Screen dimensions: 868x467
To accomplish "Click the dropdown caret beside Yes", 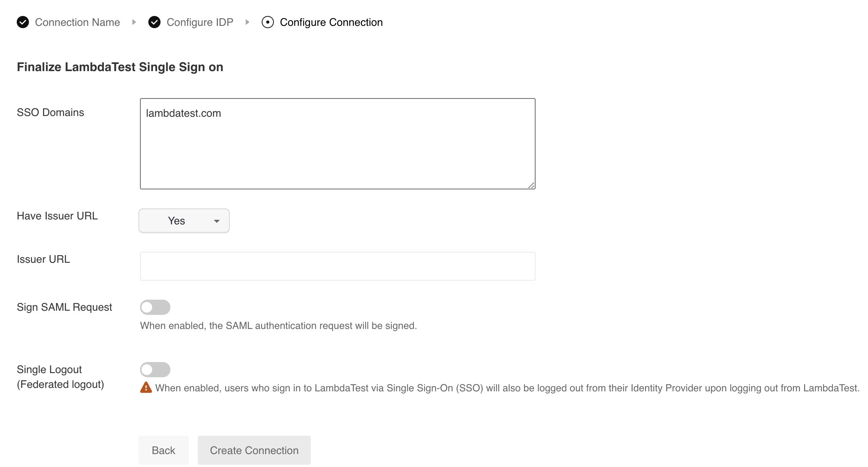I will coord(217,221).
